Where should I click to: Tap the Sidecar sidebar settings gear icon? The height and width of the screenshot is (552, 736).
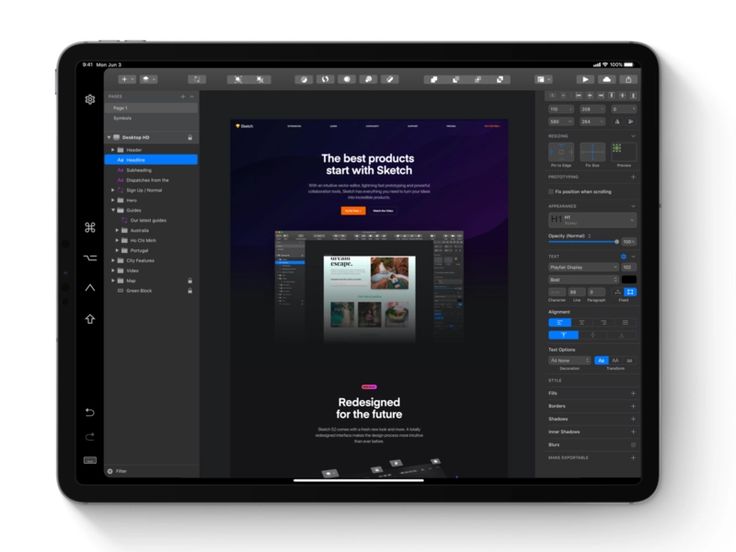[x=90, y=100]
